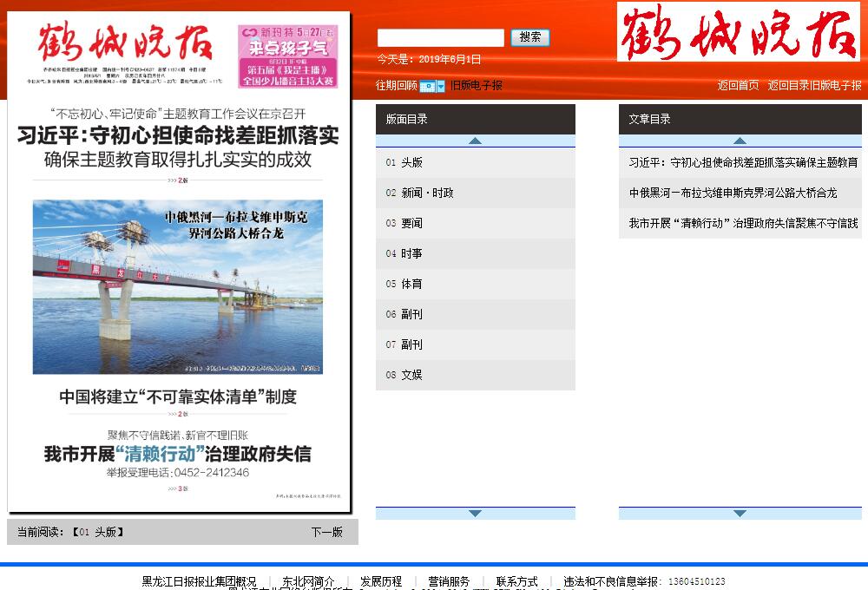Image resolution: width=868 pixels, height=590 pixels.
Task: Open footer link 联系方式
Action: coord(517,581)
